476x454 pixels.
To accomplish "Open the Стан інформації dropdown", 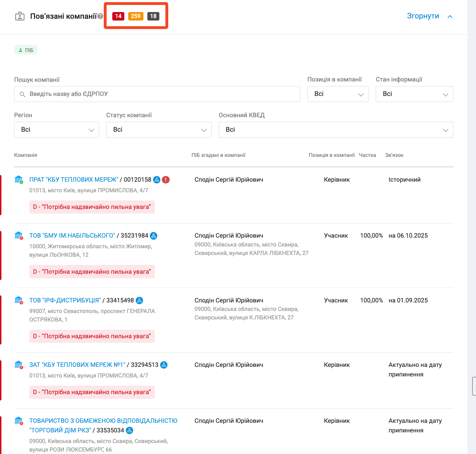I will pyautogui.click(x=414, y=94).
